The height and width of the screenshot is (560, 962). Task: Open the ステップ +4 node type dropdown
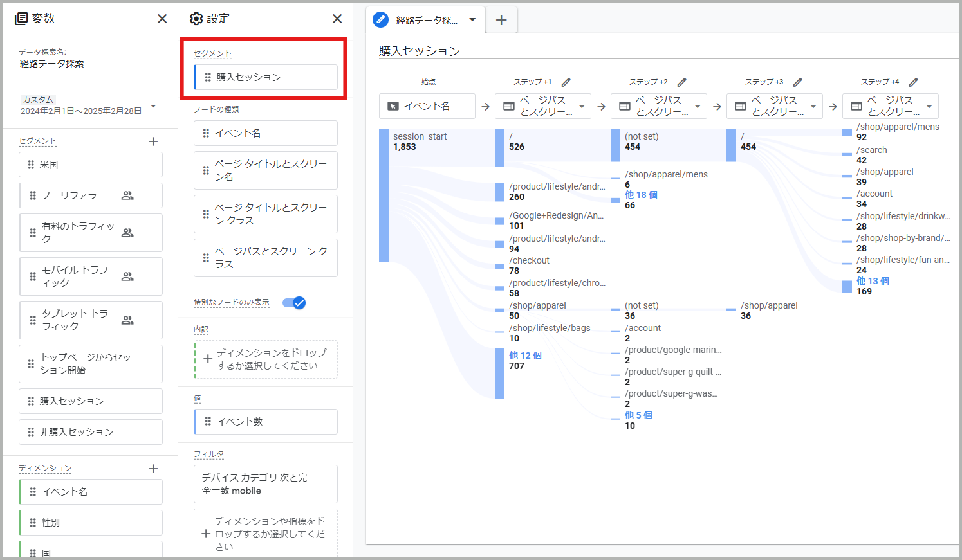[929, 106]
